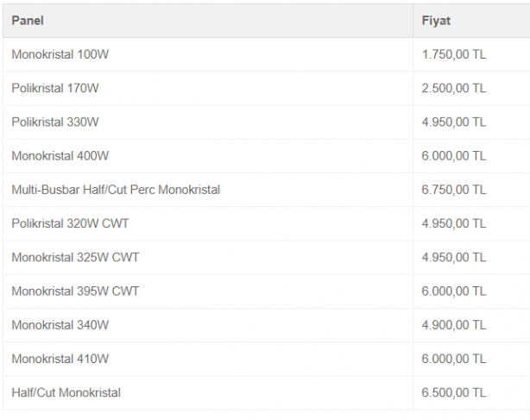The width and height of the screenshot is (530, 420).
Task: Click the Half/Cut Monokristal row name
Action: tap(66, 392)
